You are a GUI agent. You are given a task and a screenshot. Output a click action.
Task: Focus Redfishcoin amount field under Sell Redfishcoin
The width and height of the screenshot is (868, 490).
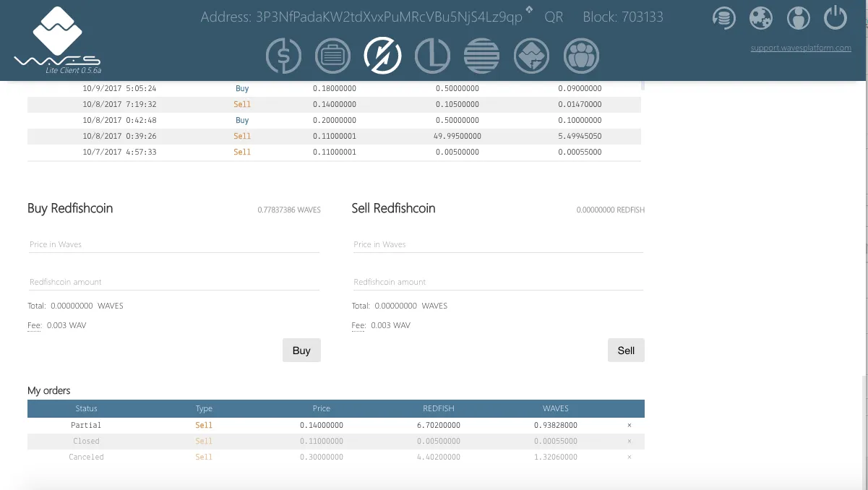pyautogui.click(x=497, y=282)
